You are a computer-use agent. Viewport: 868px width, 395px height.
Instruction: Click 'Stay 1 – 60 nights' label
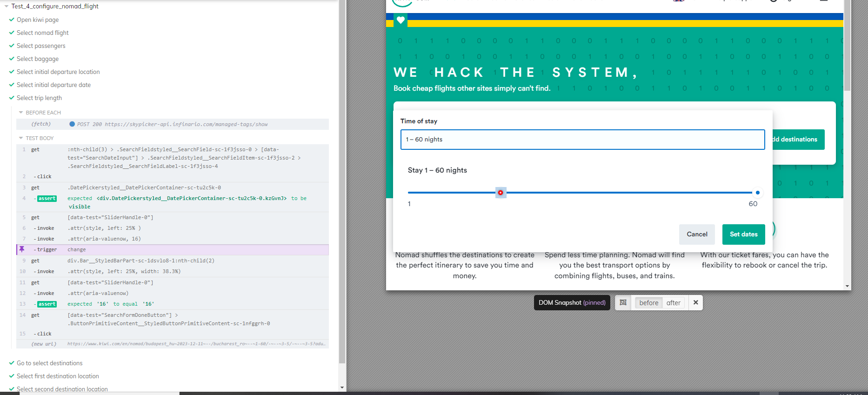(x=437, y=170)
